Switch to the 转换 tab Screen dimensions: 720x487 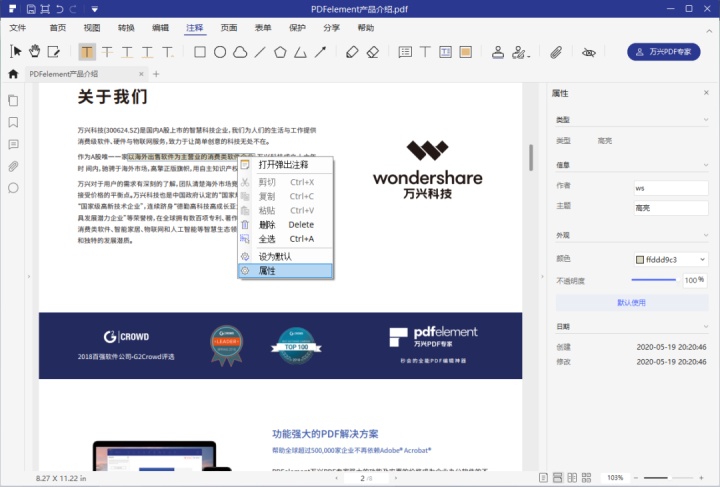126,28
